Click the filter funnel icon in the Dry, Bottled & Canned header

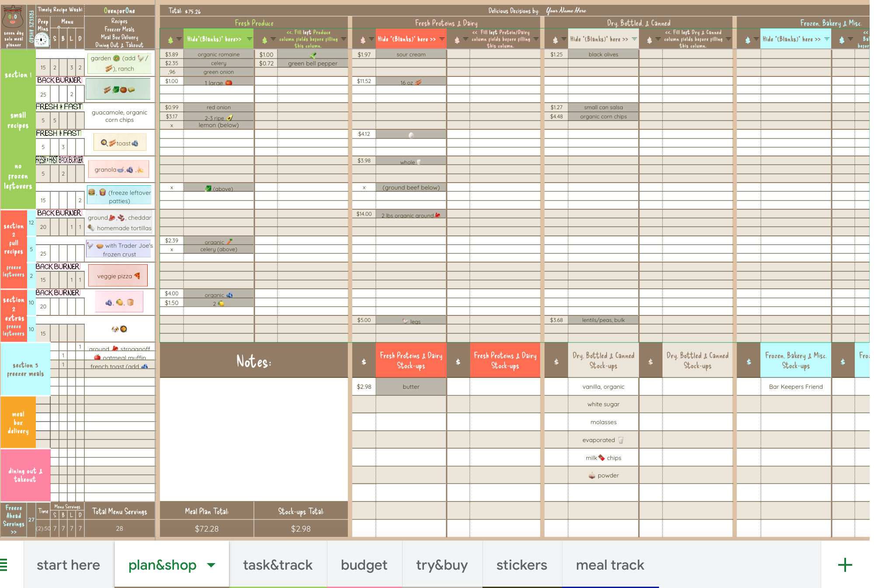click(x=564, y=38)
